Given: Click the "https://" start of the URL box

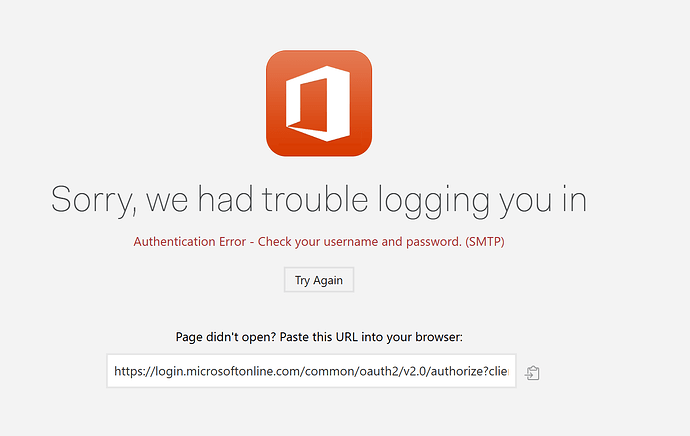Looking at the screenshot, I should 134,372.
